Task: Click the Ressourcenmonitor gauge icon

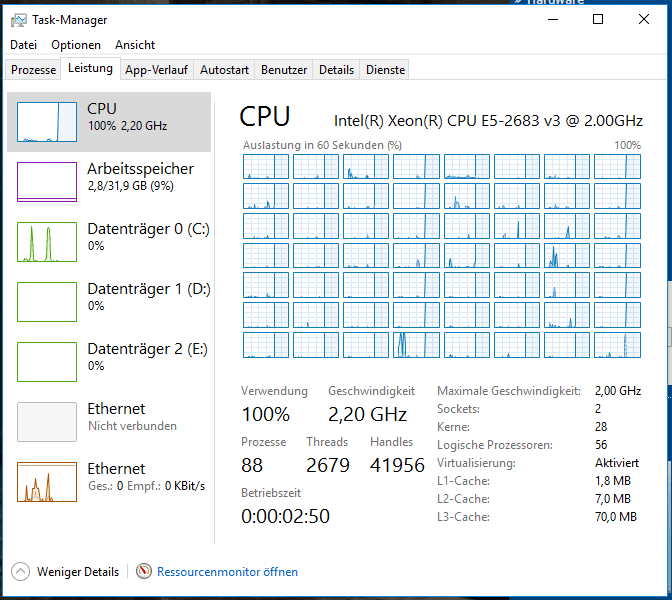Action: pos(144,571)
